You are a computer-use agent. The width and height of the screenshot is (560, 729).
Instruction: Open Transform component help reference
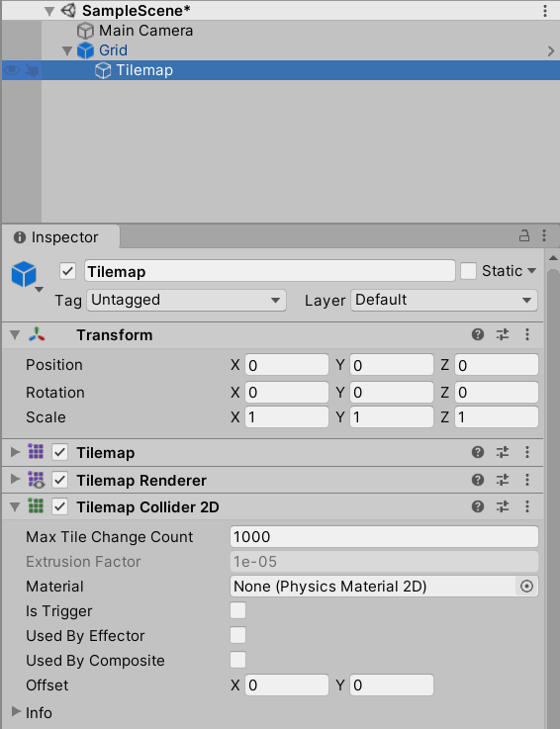pyautogui.click(x=478, y=334)
